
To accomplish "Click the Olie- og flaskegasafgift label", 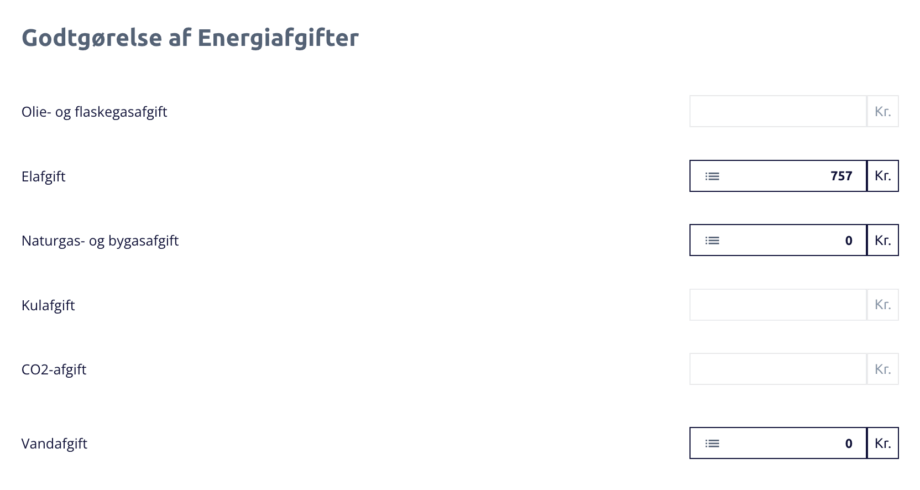I will click(x=94, y=111).
